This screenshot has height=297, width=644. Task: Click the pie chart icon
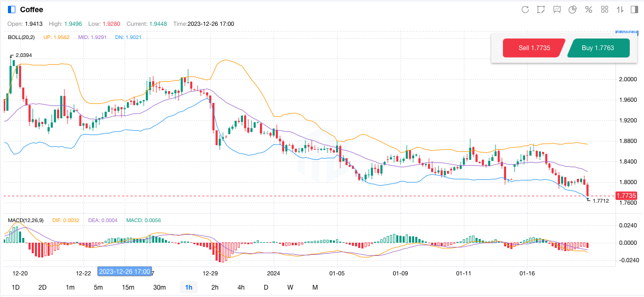[573, 9]
